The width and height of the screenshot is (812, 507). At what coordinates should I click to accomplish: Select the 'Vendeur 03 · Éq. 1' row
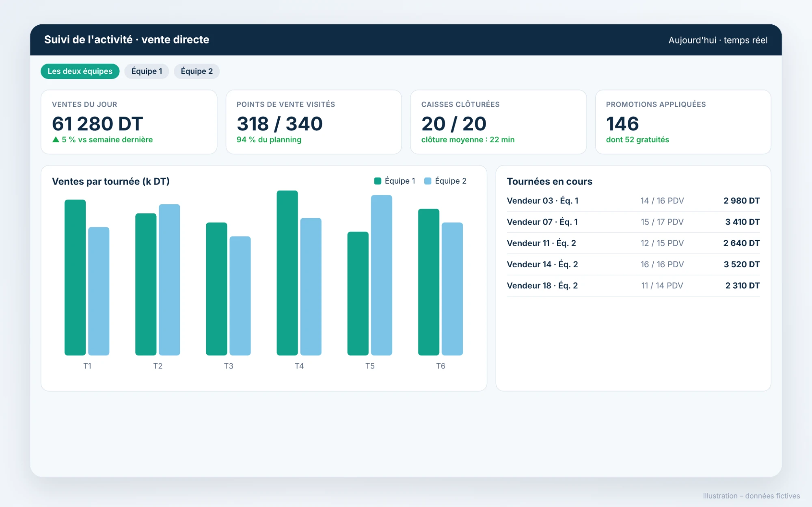click(x=633, y=201)
